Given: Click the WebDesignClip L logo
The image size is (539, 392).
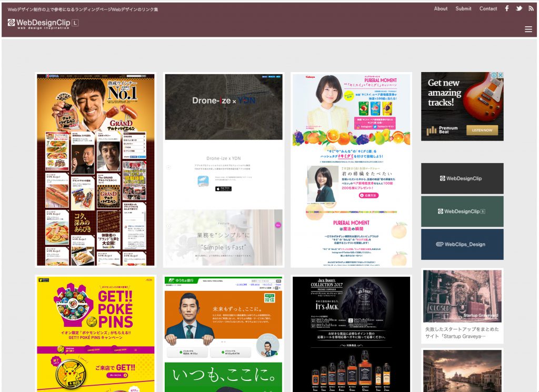Looking at the screenshot, I should click(x=43, y=23).
